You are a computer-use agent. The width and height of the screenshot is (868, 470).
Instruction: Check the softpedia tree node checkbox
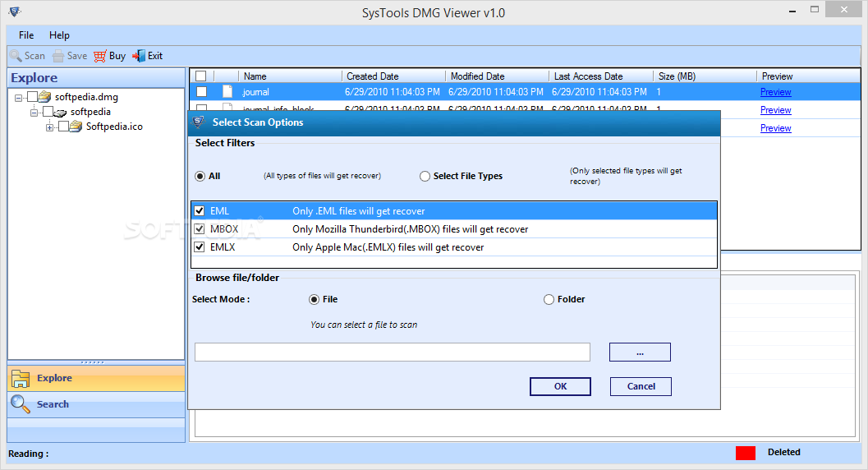click(48, 112)
